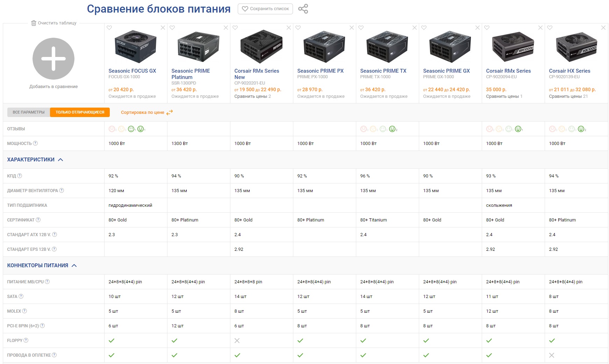609x364 pixels.
Task: Click Seasonic PRIME Platinum product image
Action: pyautogui.click(x=199, y=47)
